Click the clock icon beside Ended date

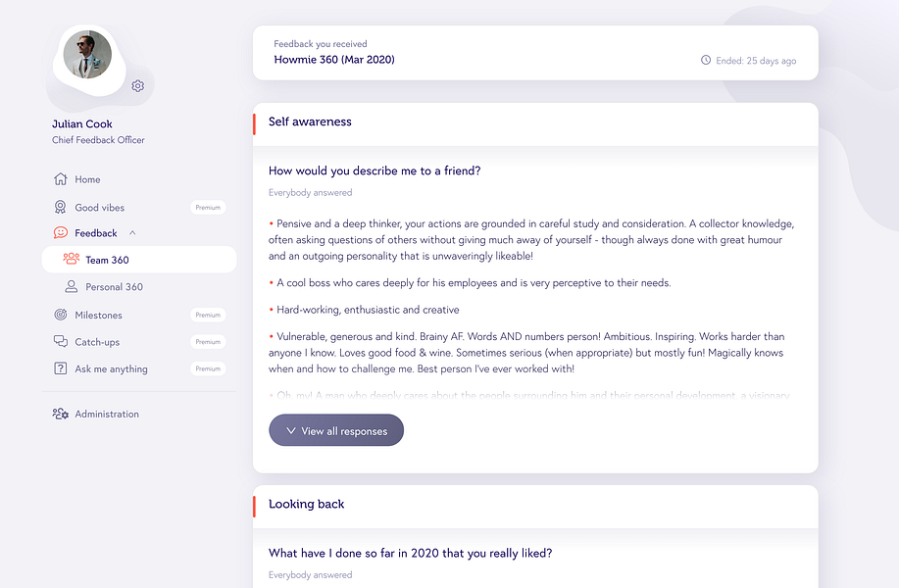tap(706, 61)
